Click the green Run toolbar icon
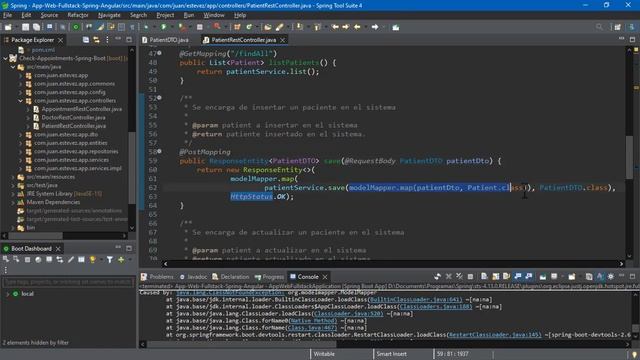Screen dimensions: 640x360 (x=164, y=27)
